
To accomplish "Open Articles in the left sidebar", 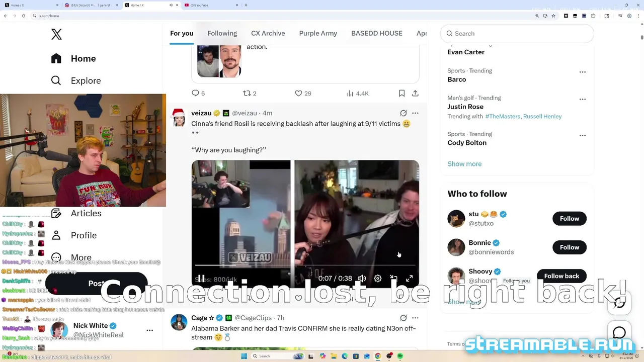I will [76, 213].
